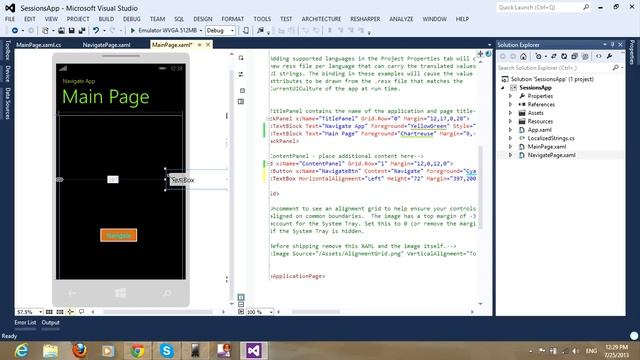This screenshot has height=360, width=640.
Task: Click the Find in Files toolbar icon
Action: (x=260, y=31)
